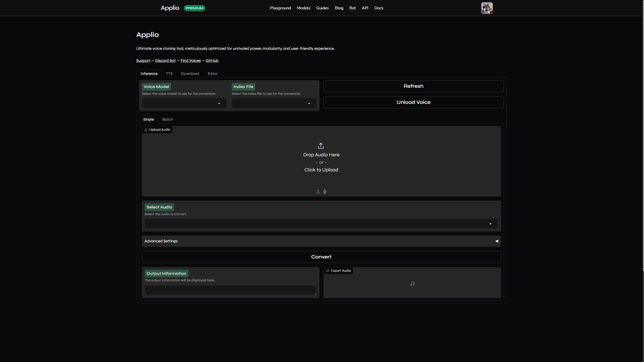
Task: Click the Output Information text field
Action: coord(230,290)
